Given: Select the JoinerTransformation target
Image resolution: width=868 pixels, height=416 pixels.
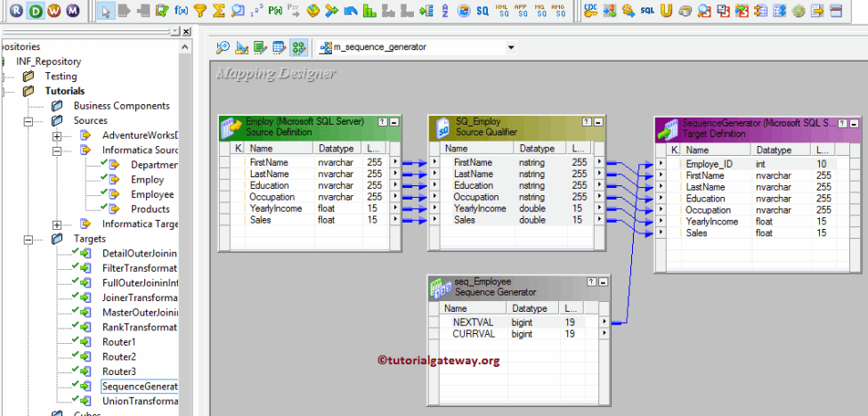Looking at the screenshot, I should coord(140,298).
